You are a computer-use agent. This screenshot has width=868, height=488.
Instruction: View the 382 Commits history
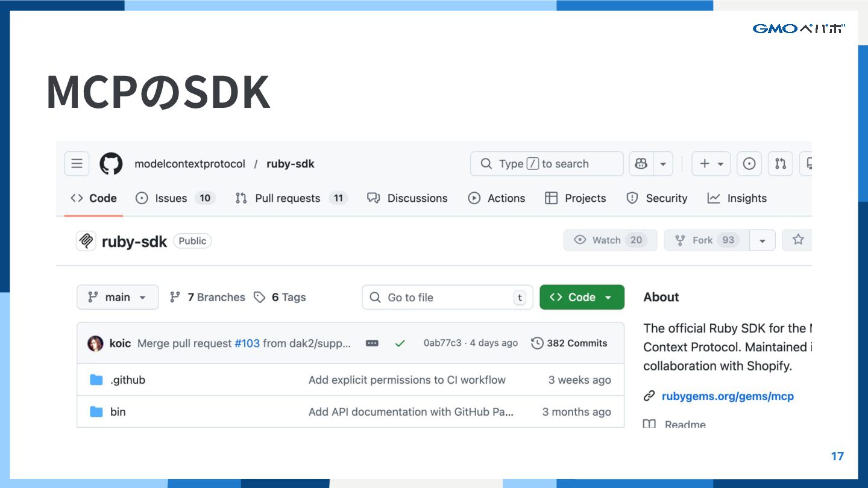click(x=569, y=343)
